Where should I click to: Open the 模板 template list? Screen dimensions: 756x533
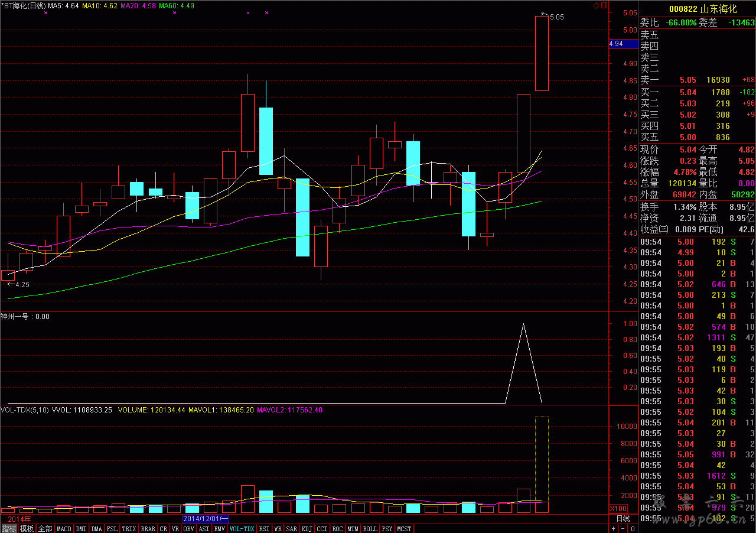[x=27, y=529]
